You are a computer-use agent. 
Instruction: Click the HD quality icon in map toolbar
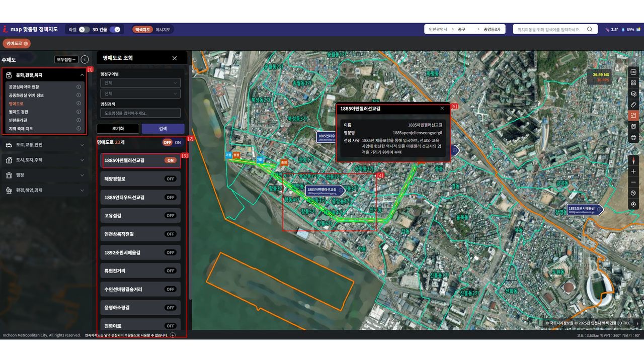[633, 72]
